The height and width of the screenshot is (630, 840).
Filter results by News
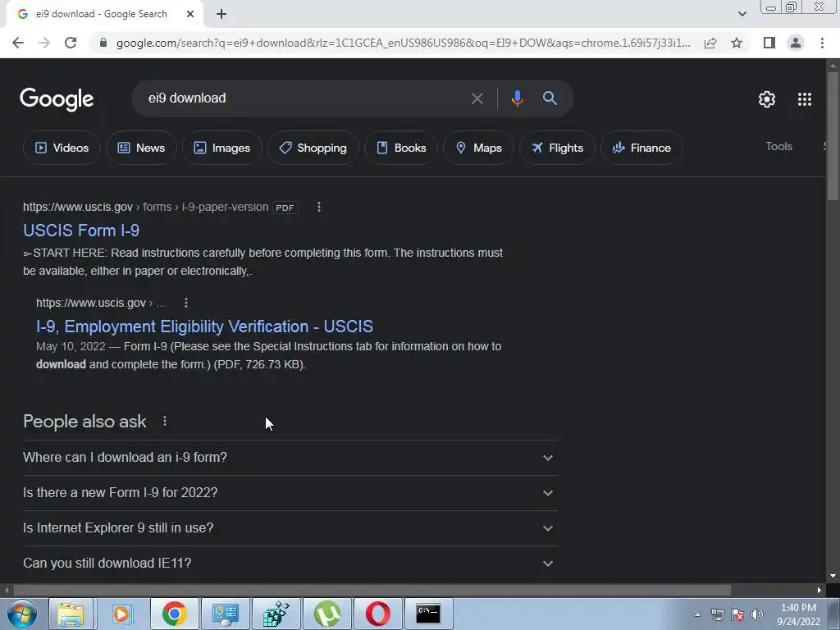point(141,148)
